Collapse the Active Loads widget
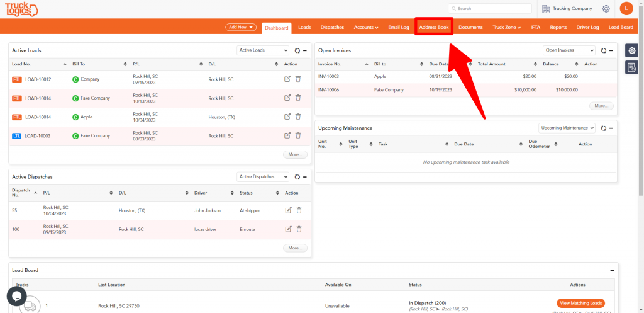This screenshot has width=644, height=313. [x=305, y=50]
